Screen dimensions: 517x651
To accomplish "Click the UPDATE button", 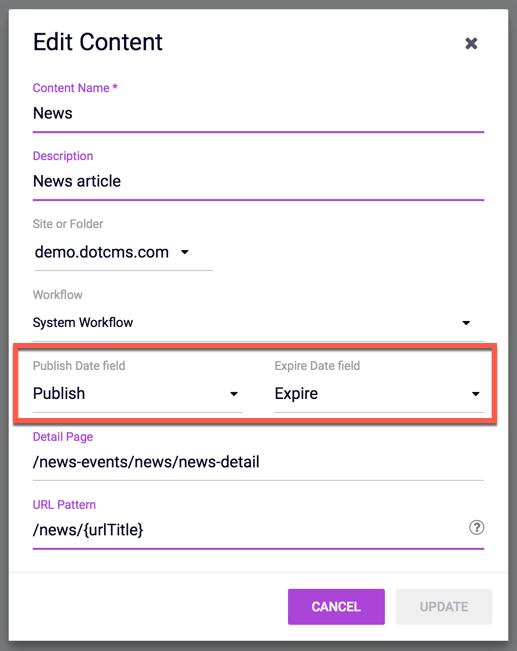I will click(x=444, y=607).
